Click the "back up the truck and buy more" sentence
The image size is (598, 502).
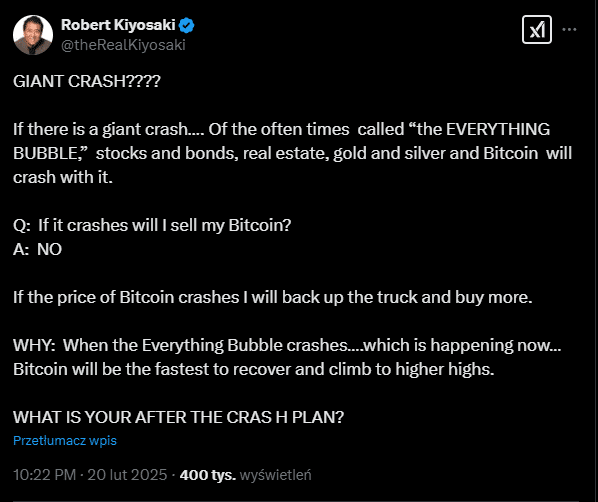[x=273, y=297]
